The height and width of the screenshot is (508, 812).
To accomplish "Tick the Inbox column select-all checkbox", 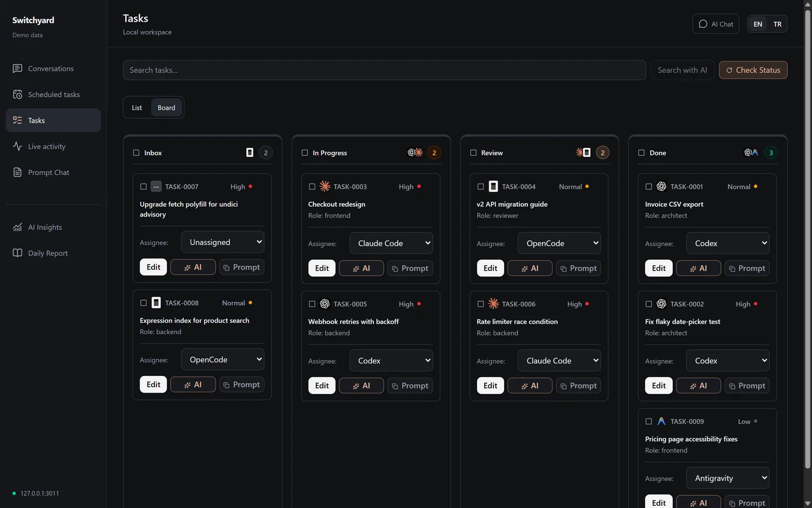I will [x=136, y=152].
